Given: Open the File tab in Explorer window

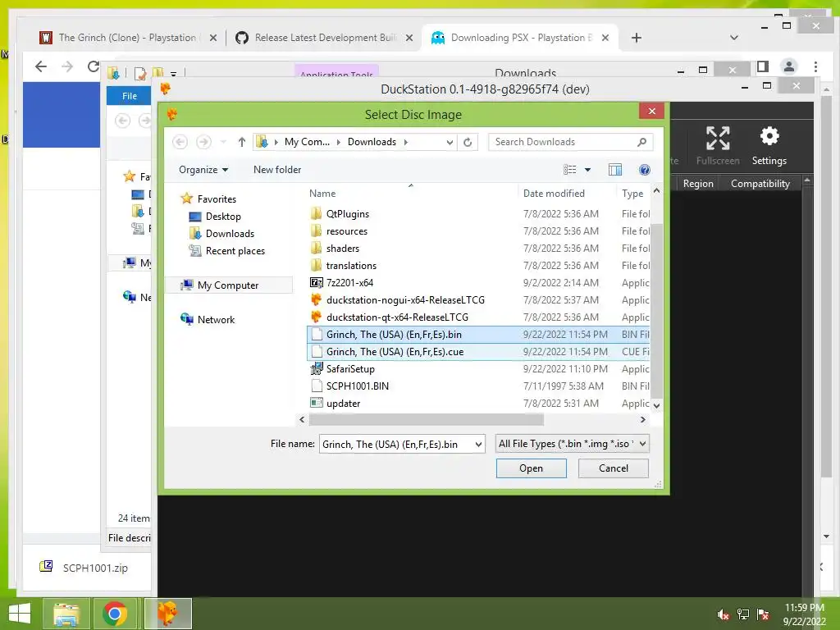Looking at the screenshot, I should click(129, 96).
